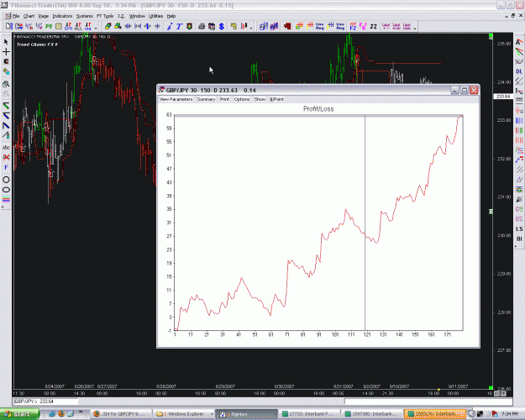Select the abc text tool in left panel
The height and width of the screenshot is (420, 525).
(6, 147)
